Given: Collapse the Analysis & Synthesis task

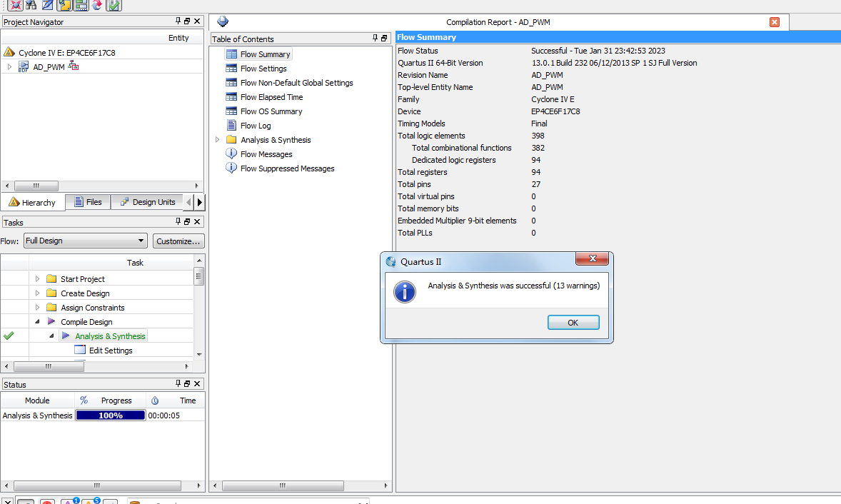Looking at the screenshot, I should pos(51,336).
